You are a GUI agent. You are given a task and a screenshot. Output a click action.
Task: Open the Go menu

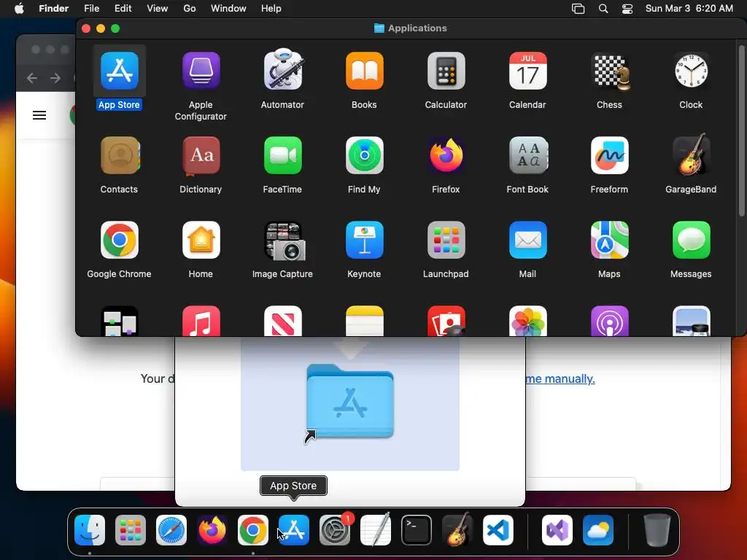click(190, 9)
